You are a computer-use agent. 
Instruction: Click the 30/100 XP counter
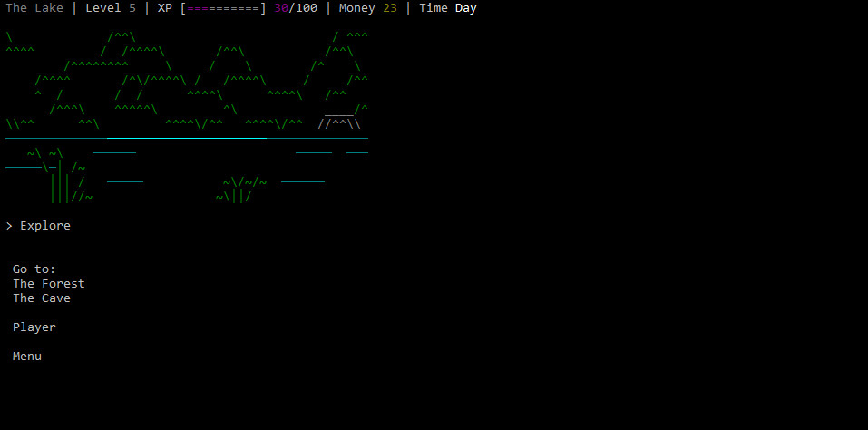tap(296, 8)
